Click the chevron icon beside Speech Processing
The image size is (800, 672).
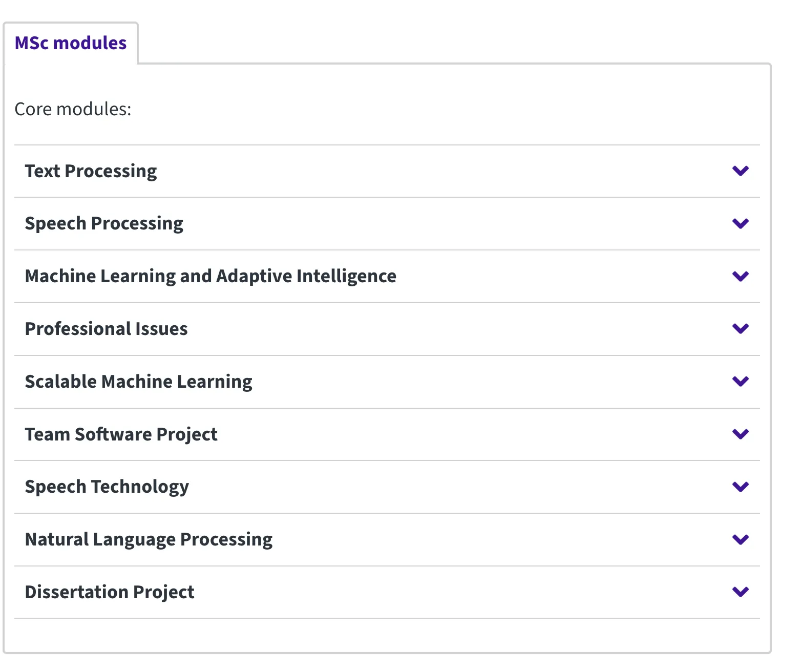point(741,224)
